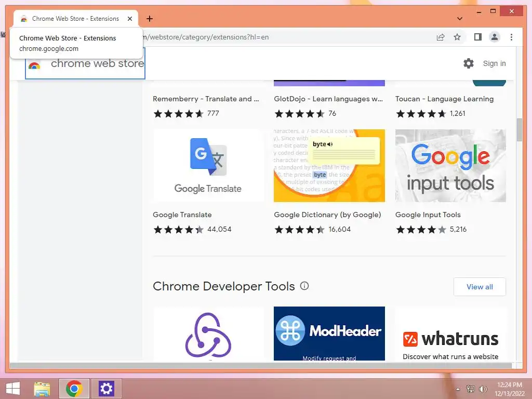Click the Sign in link
The image size is (532, 399).
[x=494, y=63]
